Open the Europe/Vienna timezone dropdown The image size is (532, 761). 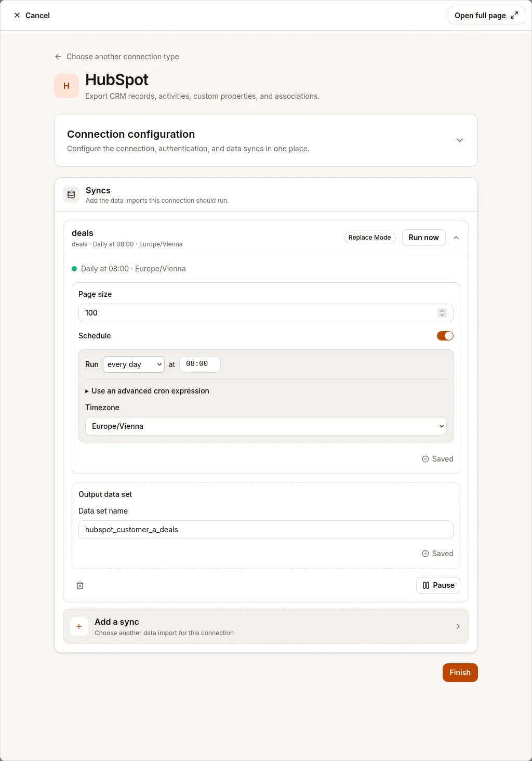pyautogui.click(x=266, y=426)
